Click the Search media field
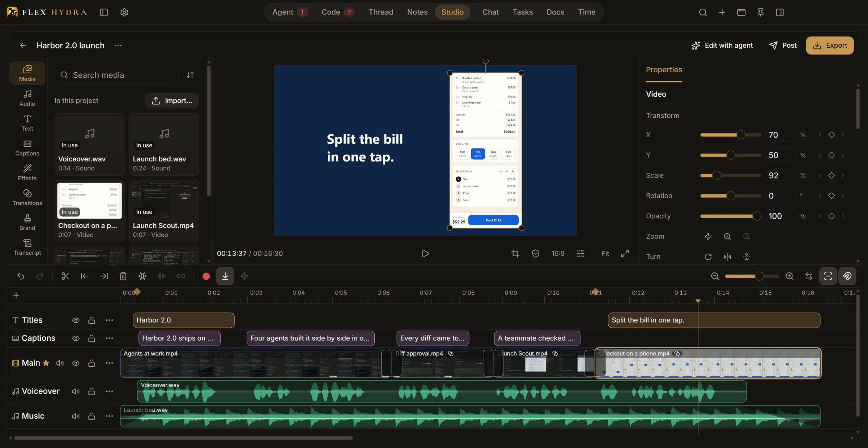868x448 pixels. (117, 75)
